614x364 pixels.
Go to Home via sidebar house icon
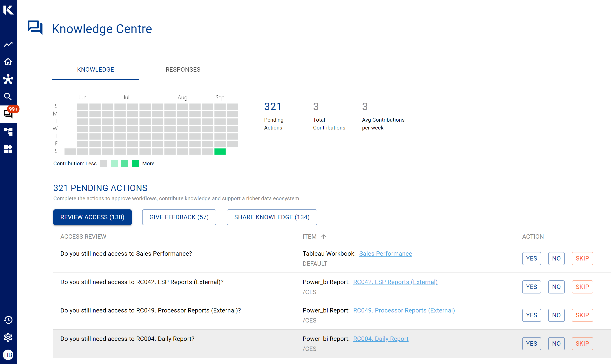click(8, 62)
